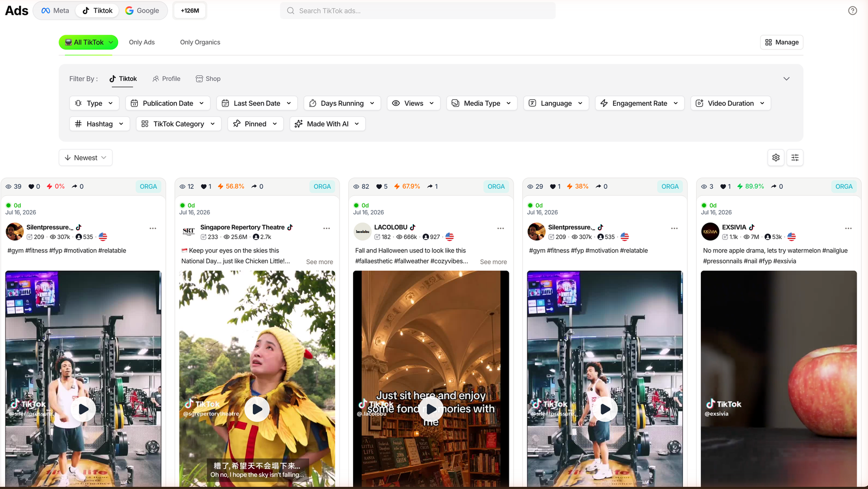Open three-dot menu on EXSIVIA card

click(x=848, y=228)
